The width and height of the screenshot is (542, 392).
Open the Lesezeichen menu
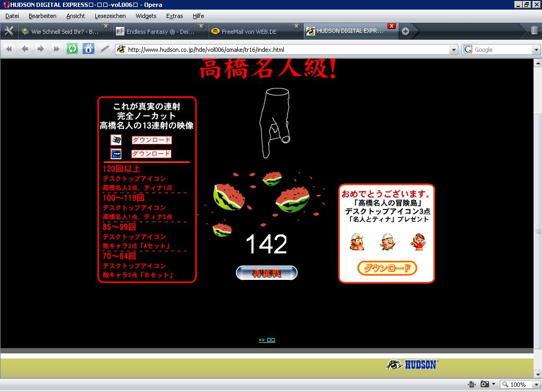(x=110, y=16)
